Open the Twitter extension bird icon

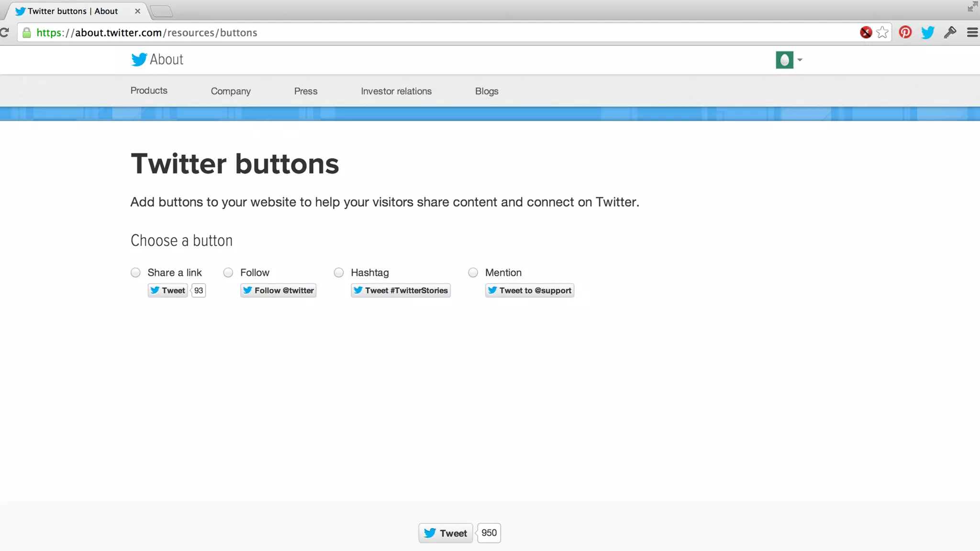click(x=927, y=33)
